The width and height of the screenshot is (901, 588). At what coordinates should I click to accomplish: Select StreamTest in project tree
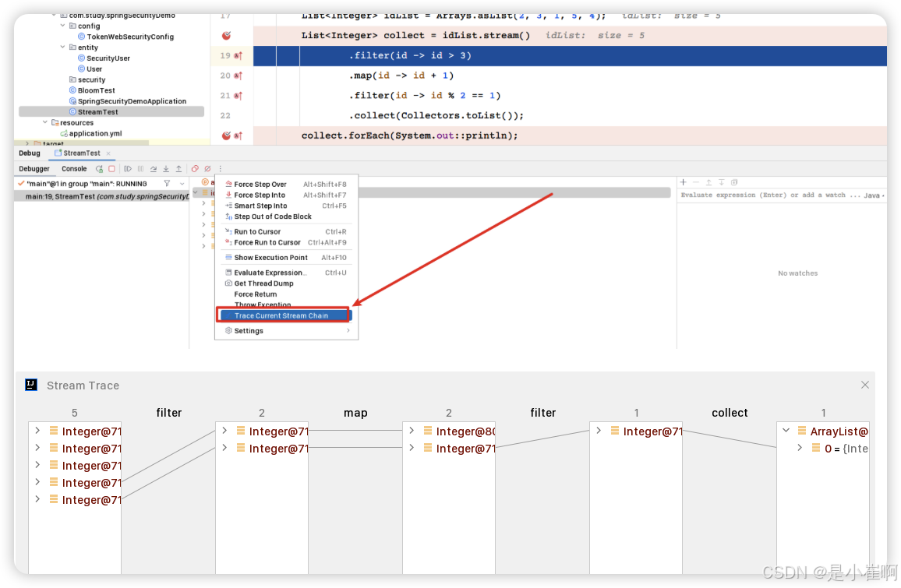pos(111,112)
